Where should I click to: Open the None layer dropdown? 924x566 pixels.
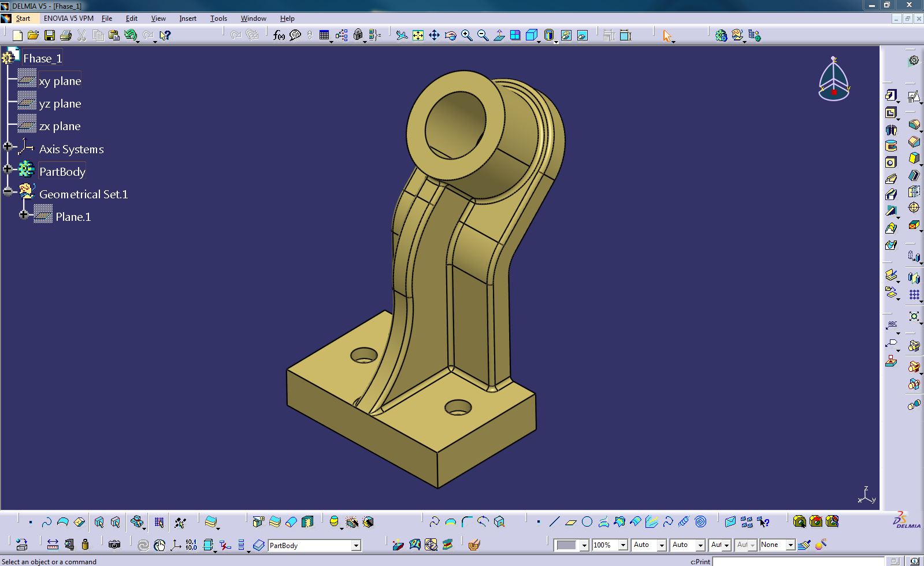(x=791, y=545)
